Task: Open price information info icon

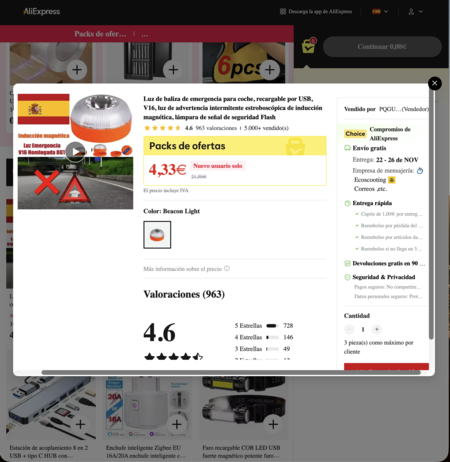Action: (x=227, y=268)
